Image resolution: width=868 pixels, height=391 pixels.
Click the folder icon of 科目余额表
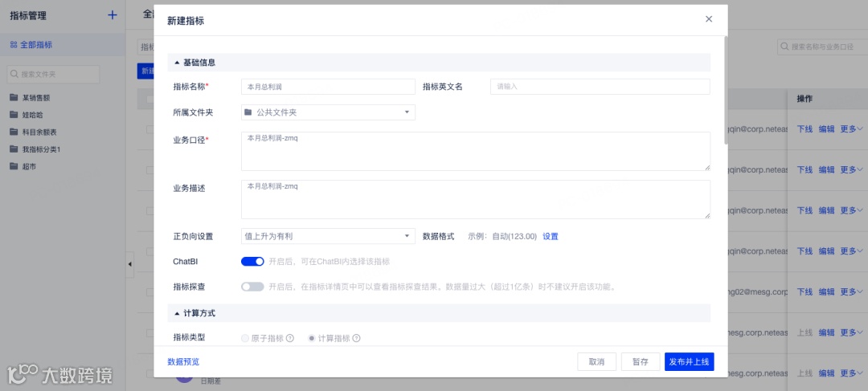click(14, 132)
